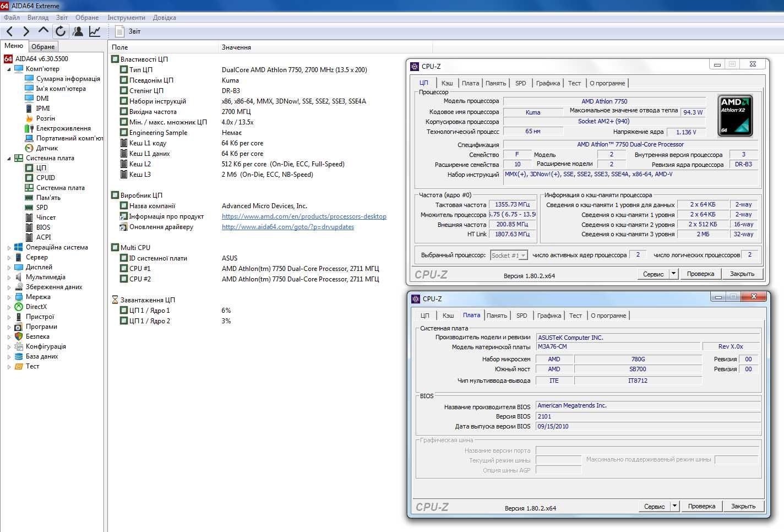
Task: Switch to Обране tab
Action: [43, 47]
